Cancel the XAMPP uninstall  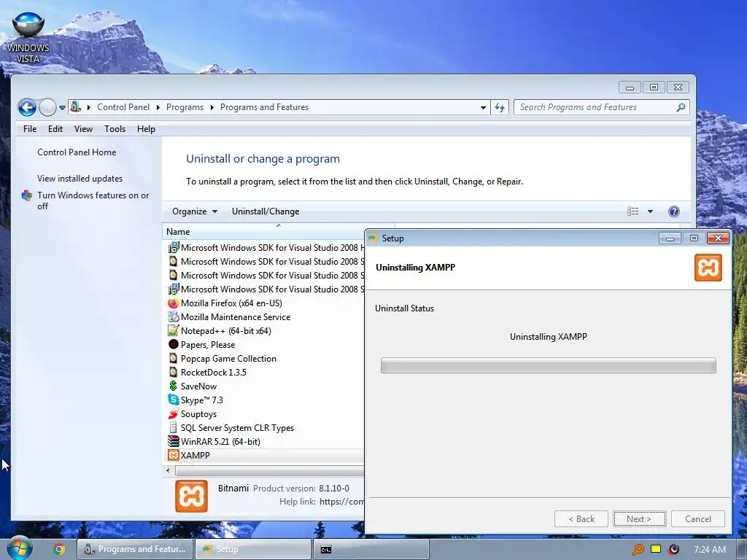698,519
